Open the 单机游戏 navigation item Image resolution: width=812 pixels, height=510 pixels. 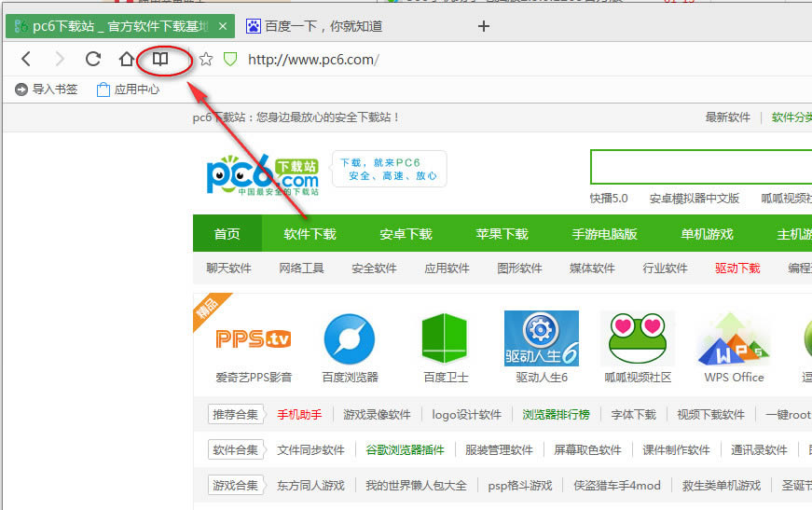tap(707, 234)
